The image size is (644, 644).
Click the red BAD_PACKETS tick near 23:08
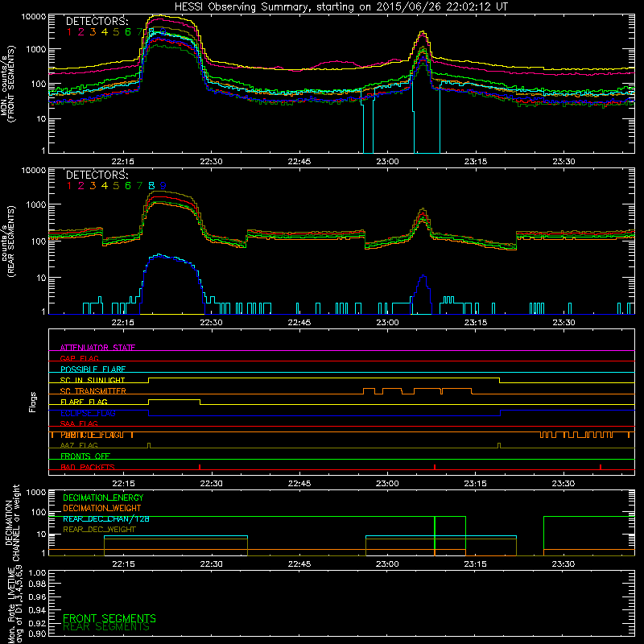(435, 467)
